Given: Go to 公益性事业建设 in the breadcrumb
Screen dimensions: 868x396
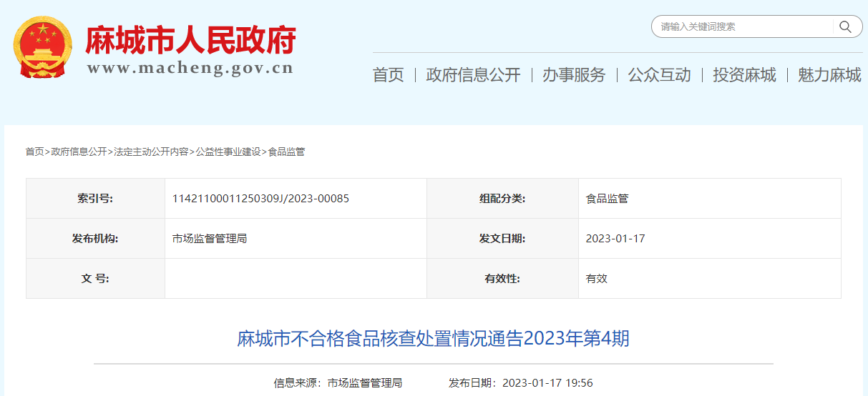Looking at the screenshot, I should [228, 152].
